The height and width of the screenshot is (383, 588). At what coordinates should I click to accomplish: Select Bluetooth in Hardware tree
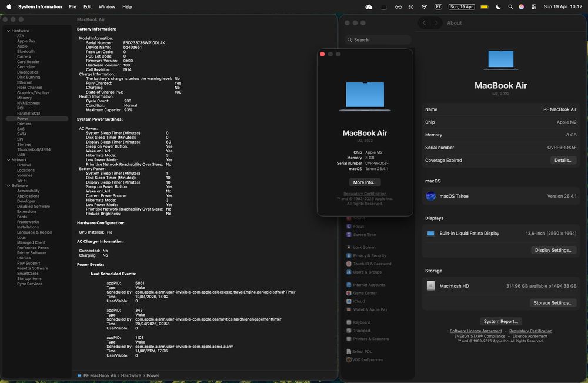point(25,51)
